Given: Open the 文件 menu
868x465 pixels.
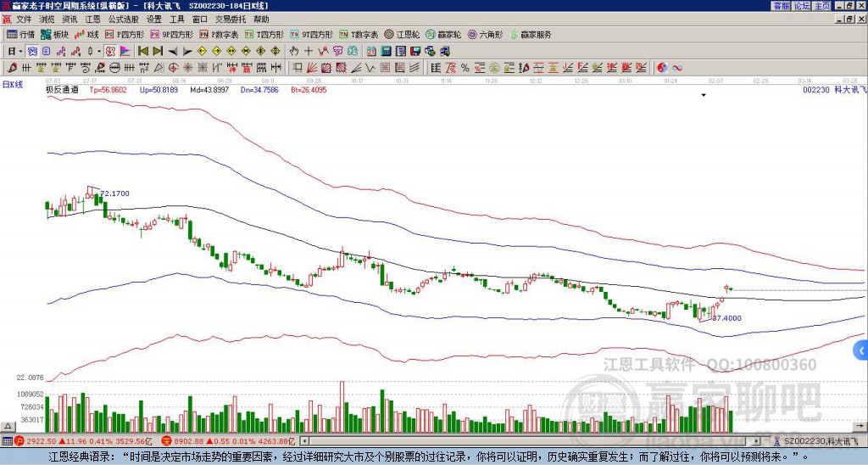Looking at the screenshot, I should coord(24,20).
